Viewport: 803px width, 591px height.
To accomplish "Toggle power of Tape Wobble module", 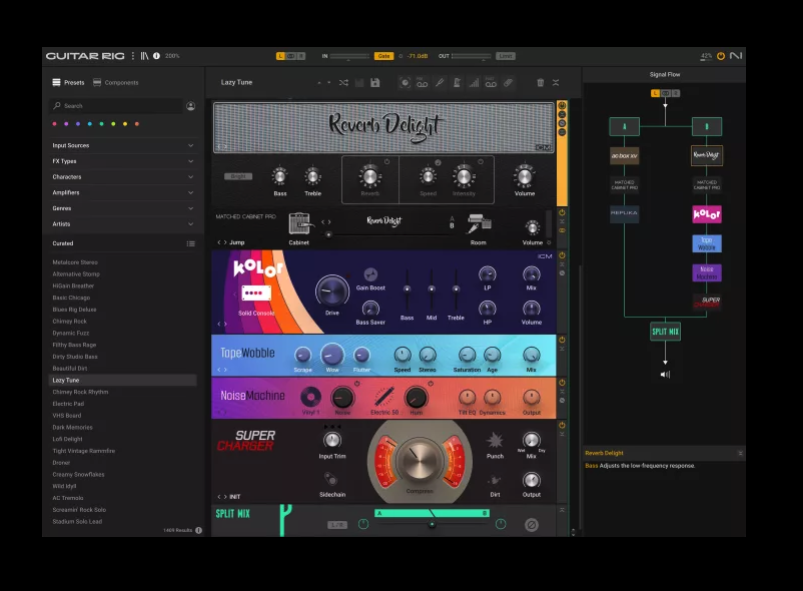I will [562, 340].
